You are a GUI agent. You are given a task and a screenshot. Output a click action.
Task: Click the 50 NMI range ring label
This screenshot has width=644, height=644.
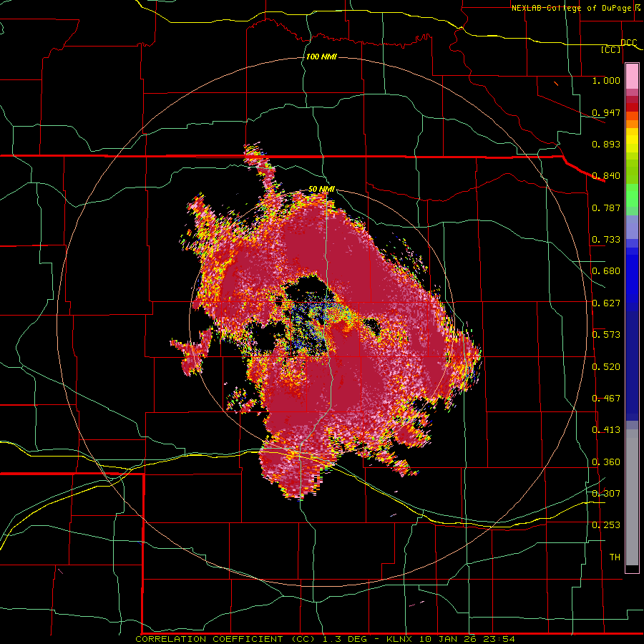tap(321, 190)
